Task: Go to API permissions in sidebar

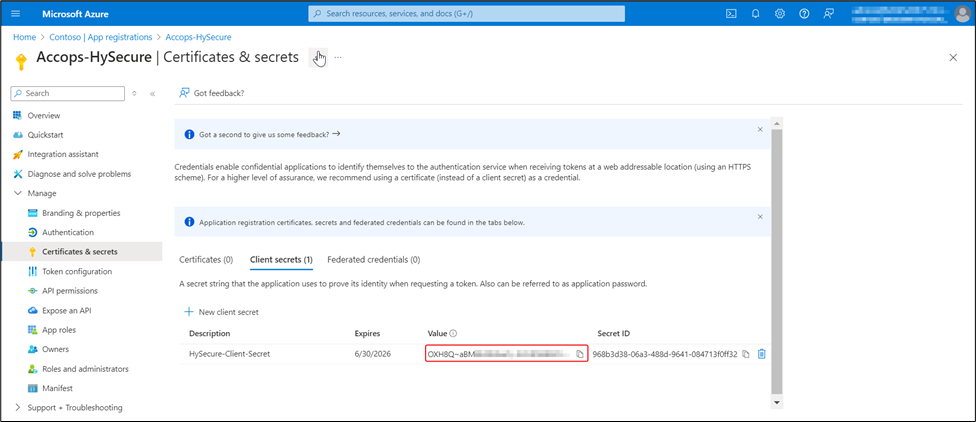Action: pyautogui.click(x=70, y=291)
